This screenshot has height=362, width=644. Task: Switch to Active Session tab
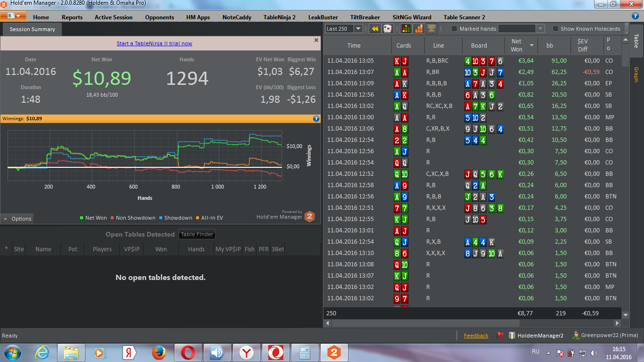pyautogui.click(x=114, y=17)
